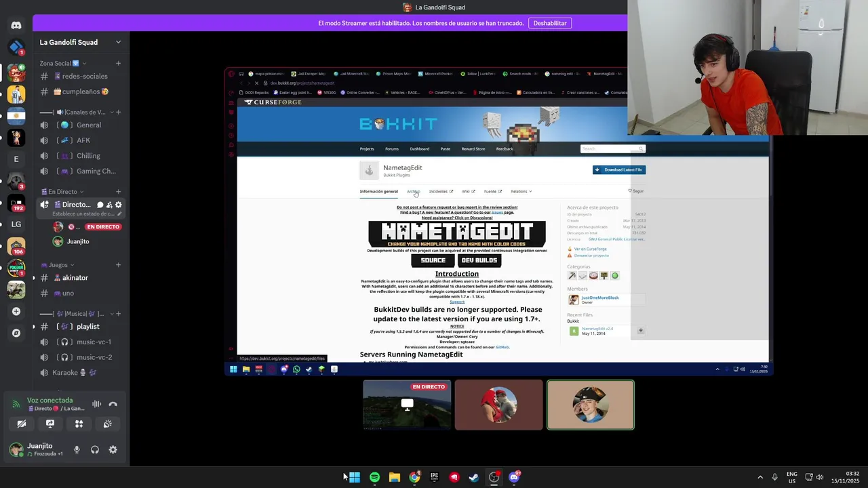Collapse Musica category
Viewport: 868px width, 488px height.
(76, 314)
